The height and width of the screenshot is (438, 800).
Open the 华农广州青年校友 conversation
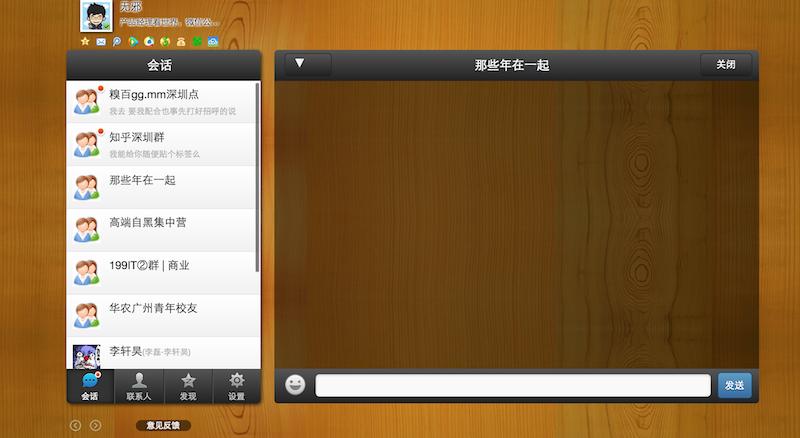[x=161, y=316]
